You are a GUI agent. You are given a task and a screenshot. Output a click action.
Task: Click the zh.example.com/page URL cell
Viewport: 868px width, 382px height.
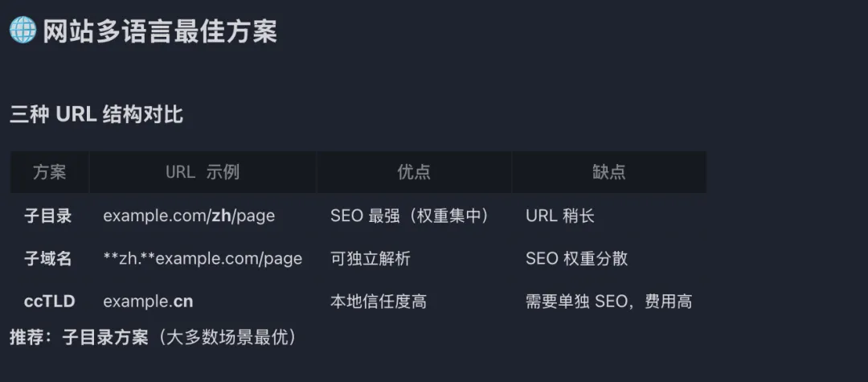pyautogui.click(x=203, y=258)
